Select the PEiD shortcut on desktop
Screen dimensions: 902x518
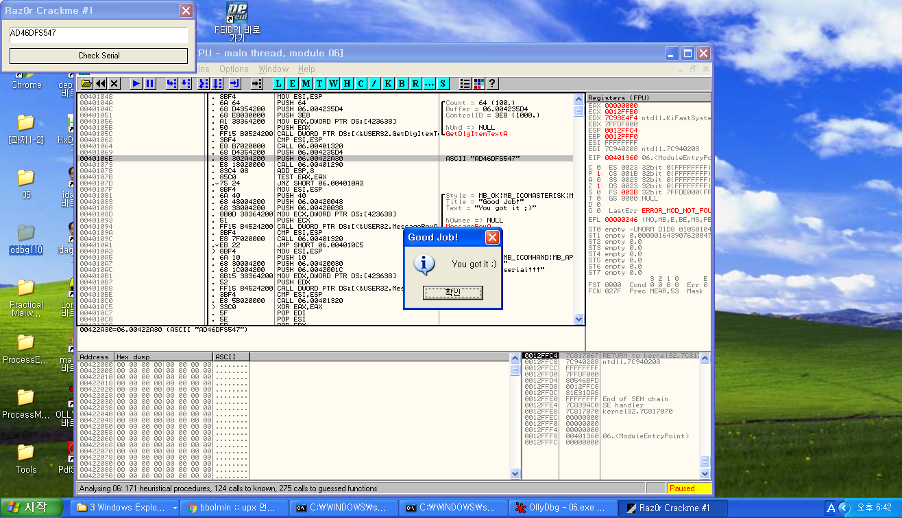tap(237, 21)
